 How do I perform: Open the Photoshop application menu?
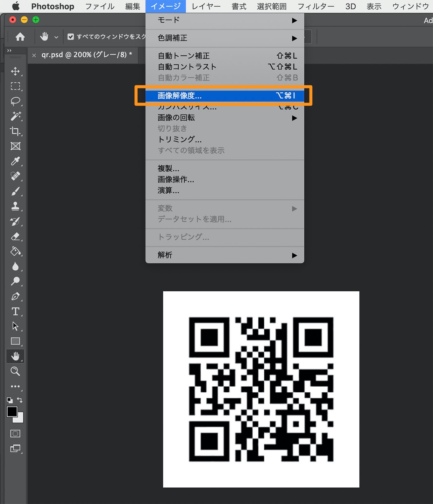(x=53, y=6)
